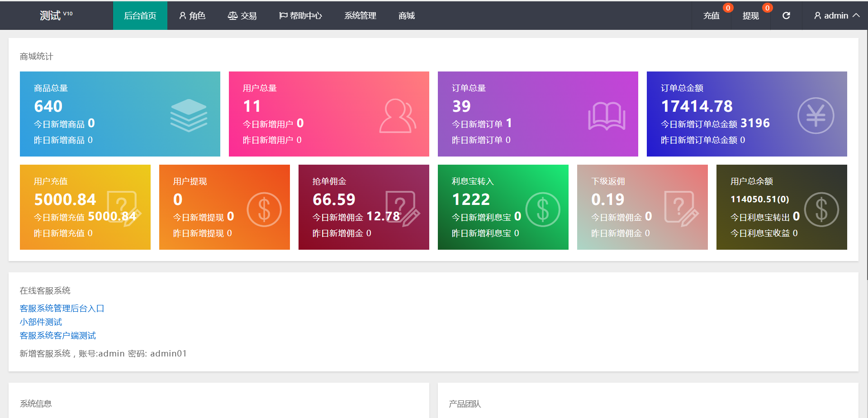Click the 新增客服系统 account password note
The image size is (868, 418).
click(x=103, y=353)
